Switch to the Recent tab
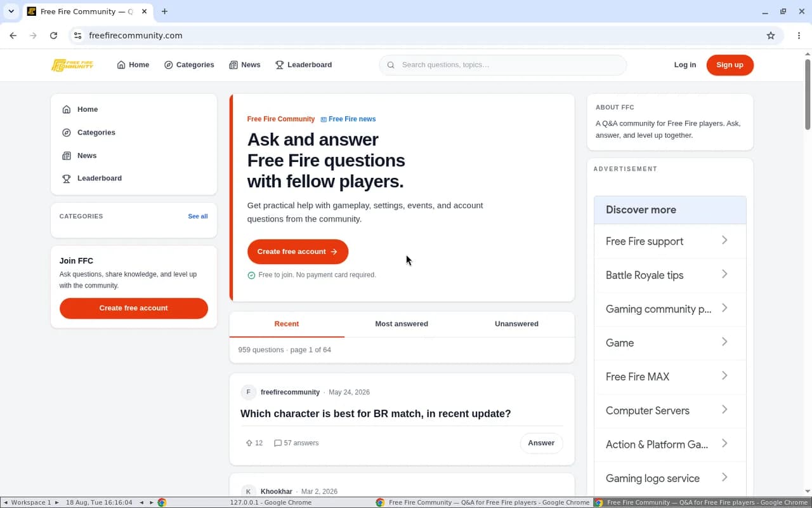 (x=287, y=324)
